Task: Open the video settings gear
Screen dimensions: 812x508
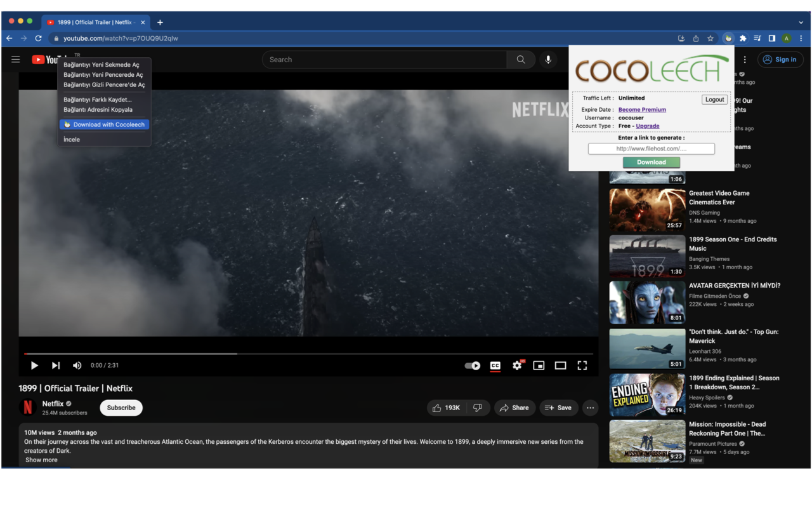Action: [517, 366]
